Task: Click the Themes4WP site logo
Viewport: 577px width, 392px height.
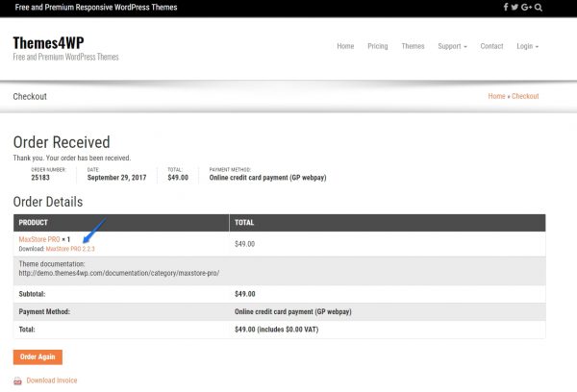Action: point(48,42)
